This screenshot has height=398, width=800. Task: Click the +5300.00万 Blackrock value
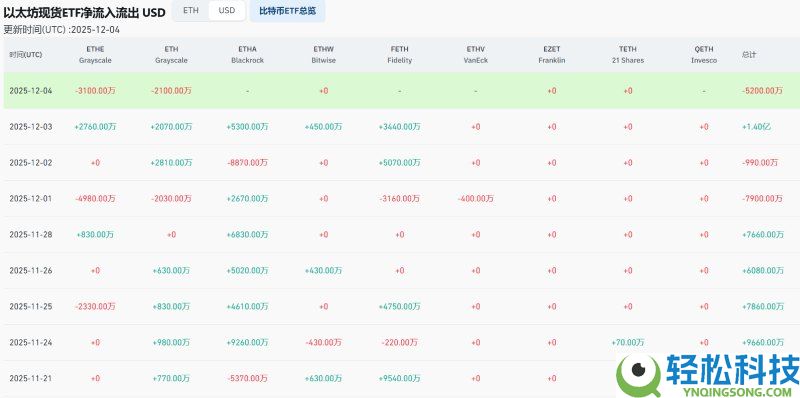pyautogui.click(x=247, y=127)
